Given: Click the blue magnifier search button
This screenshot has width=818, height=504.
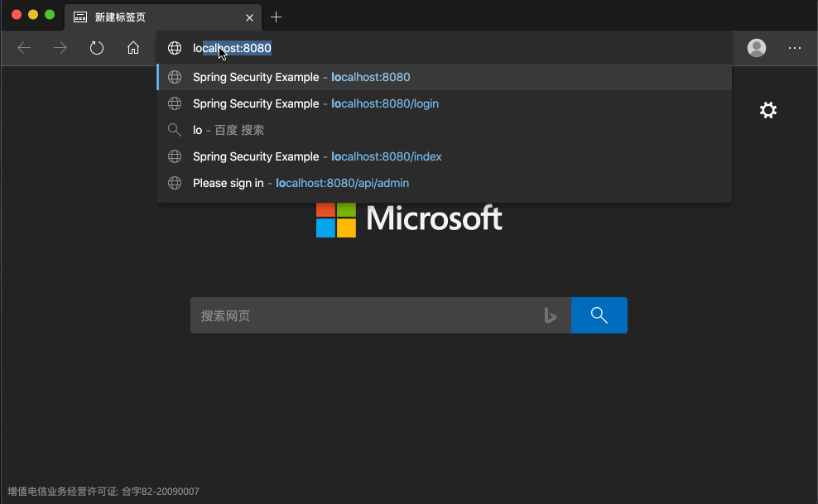Looking at the screenshot, I should [599, 315].
